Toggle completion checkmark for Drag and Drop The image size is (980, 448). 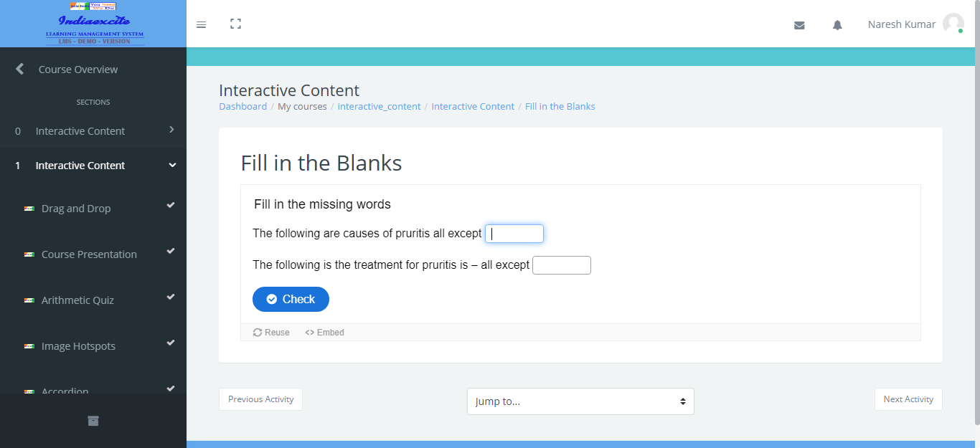(x=171, y=206)
